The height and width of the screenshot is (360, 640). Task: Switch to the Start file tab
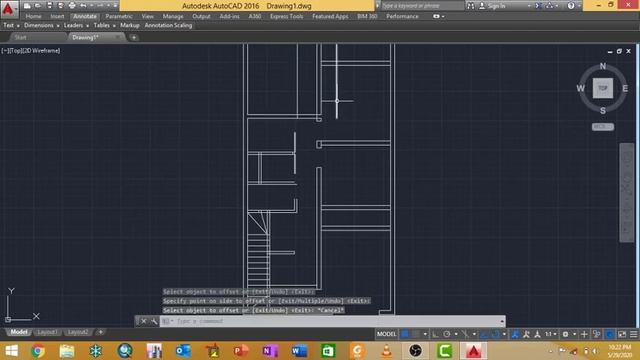(20, 37)
